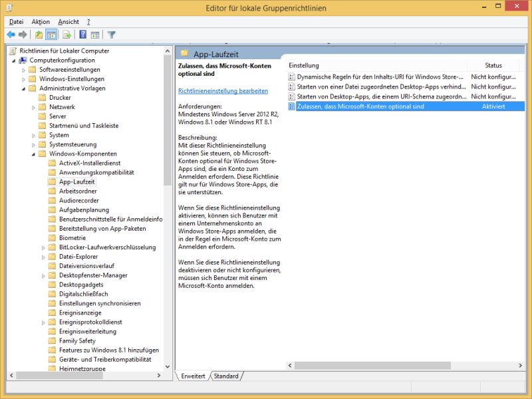Click the folder icon beside Server

coord(42,116)
